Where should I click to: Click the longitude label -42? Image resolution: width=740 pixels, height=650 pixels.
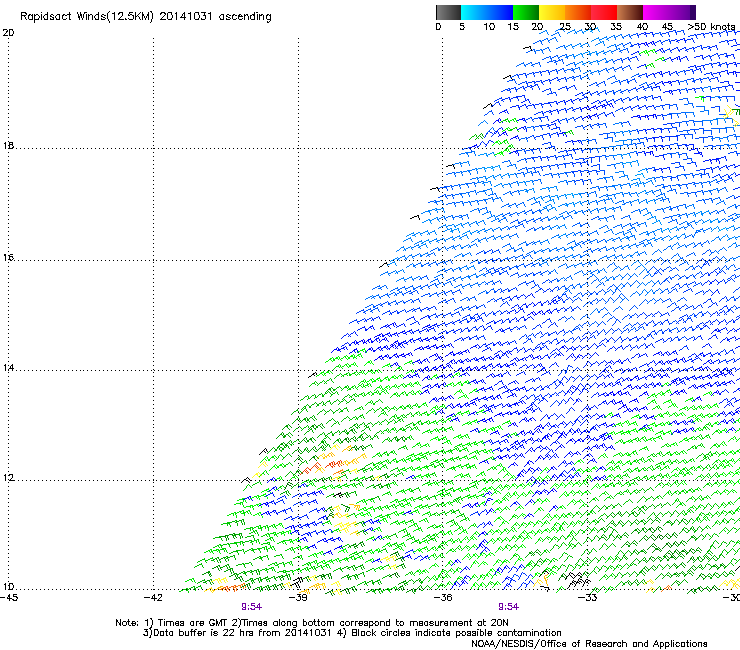(x=153, y=598)
